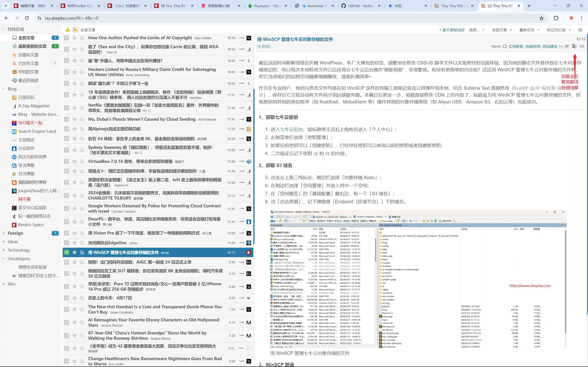The height and width of the screenshot is (367, 588).
Task: Click the 4 评论 comments link
Action: (264, 46)
